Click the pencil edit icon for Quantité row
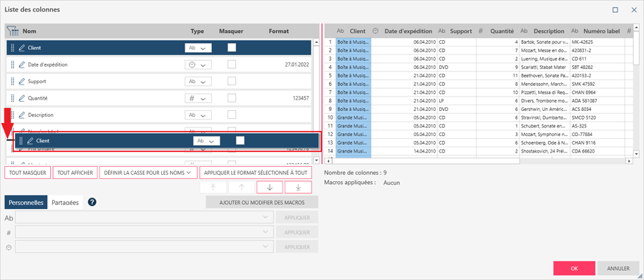 tap(21, 98)
